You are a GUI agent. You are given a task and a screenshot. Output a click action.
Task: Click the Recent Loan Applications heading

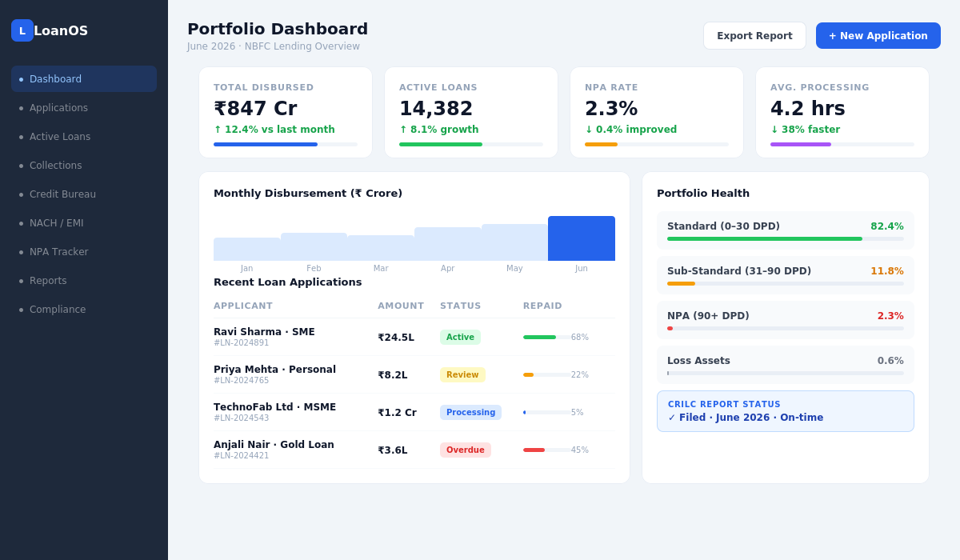288,282
